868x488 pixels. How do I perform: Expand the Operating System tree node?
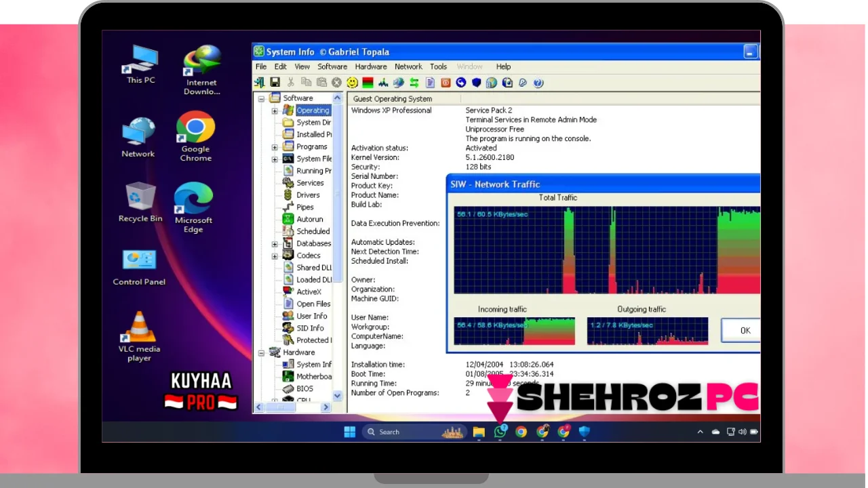click(x=275, y=110)
